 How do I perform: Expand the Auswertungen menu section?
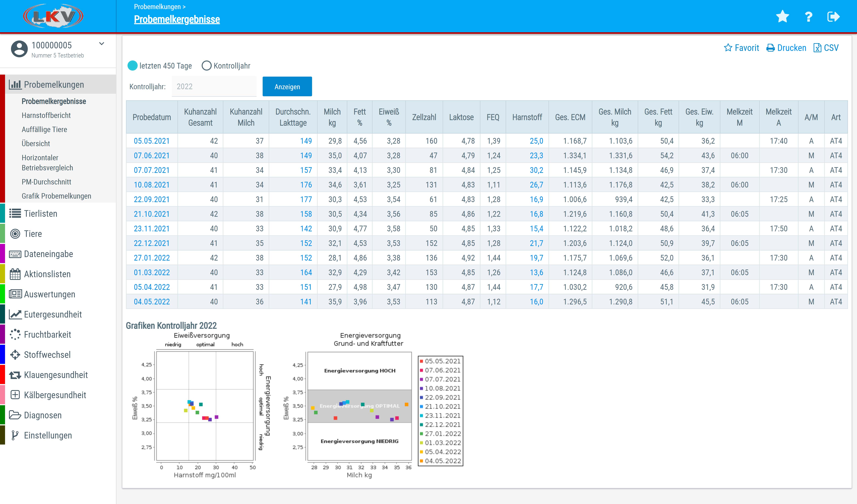50,294
